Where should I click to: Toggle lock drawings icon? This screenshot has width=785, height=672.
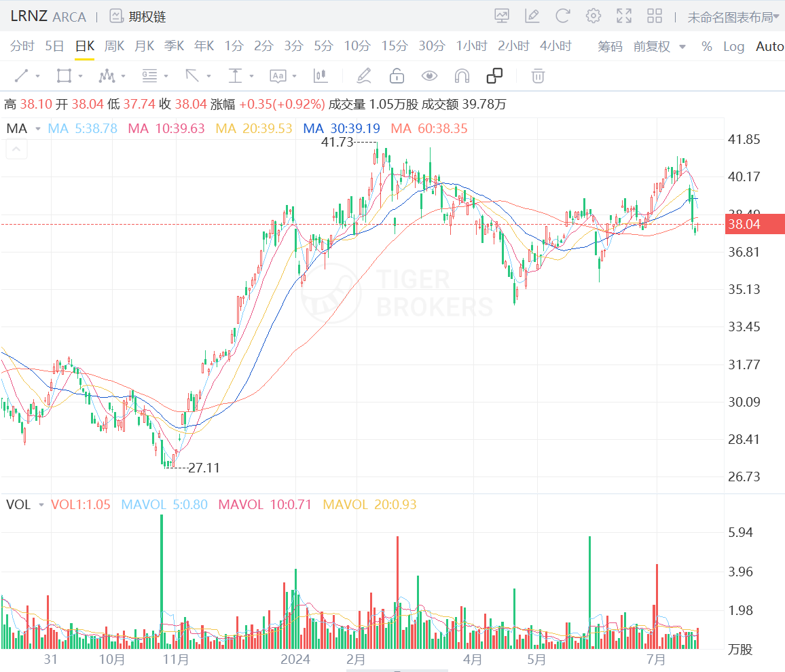coord(397,76)
